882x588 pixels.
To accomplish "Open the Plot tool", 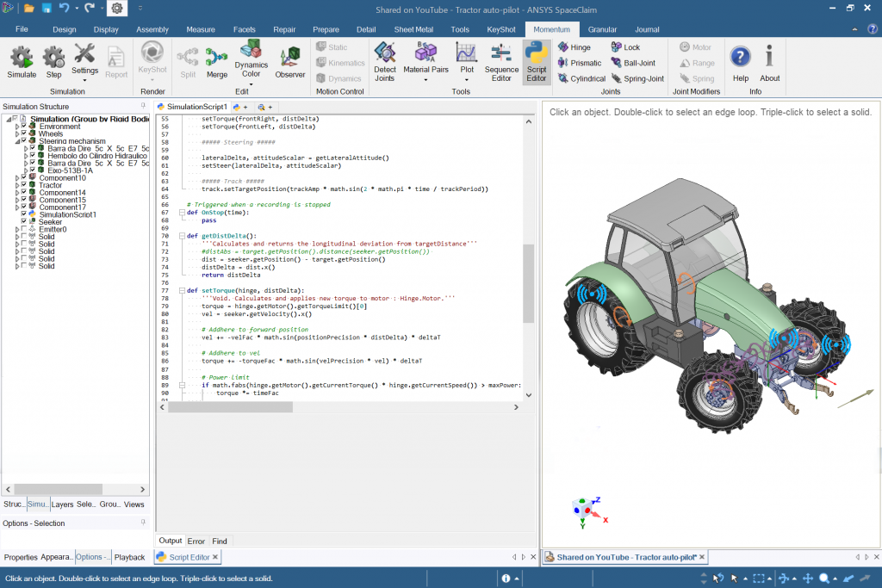I will tap(467, 62).
